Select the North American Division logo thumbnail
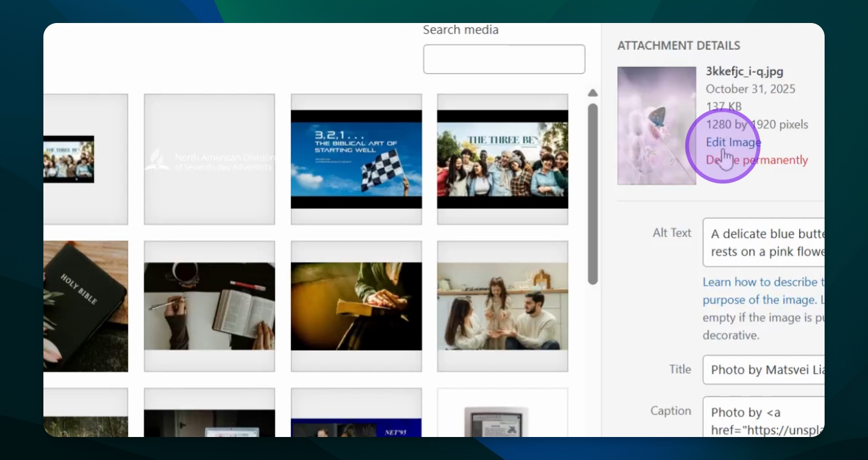The image size is (868, 460). tap(209, 159)
